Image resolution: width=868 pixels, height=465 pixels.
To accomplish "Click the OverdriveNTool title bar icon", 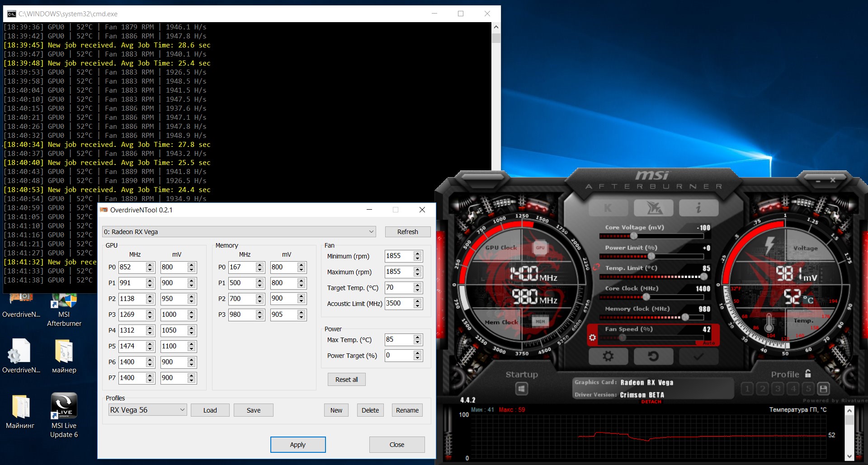I will click(x=104, y=210).
